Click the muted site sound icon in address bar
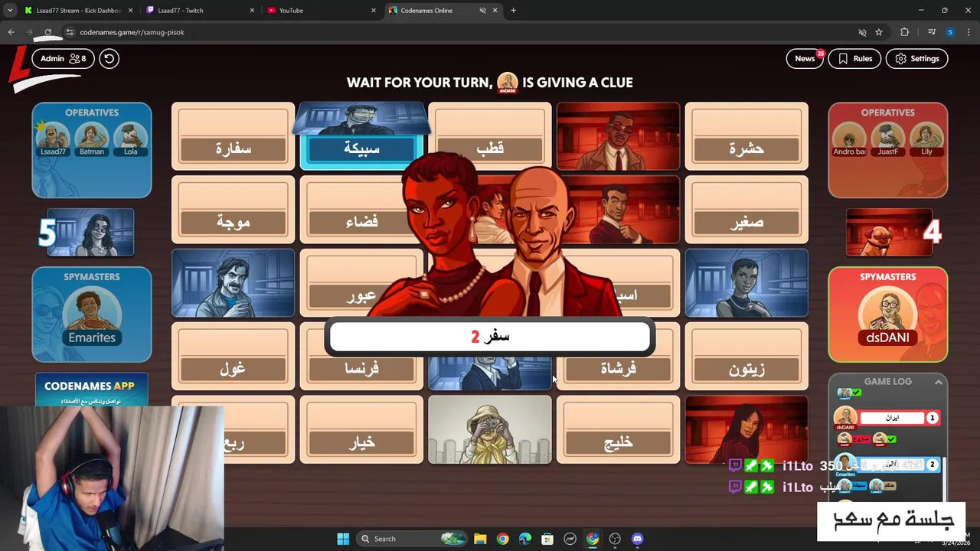 [862, 32]
